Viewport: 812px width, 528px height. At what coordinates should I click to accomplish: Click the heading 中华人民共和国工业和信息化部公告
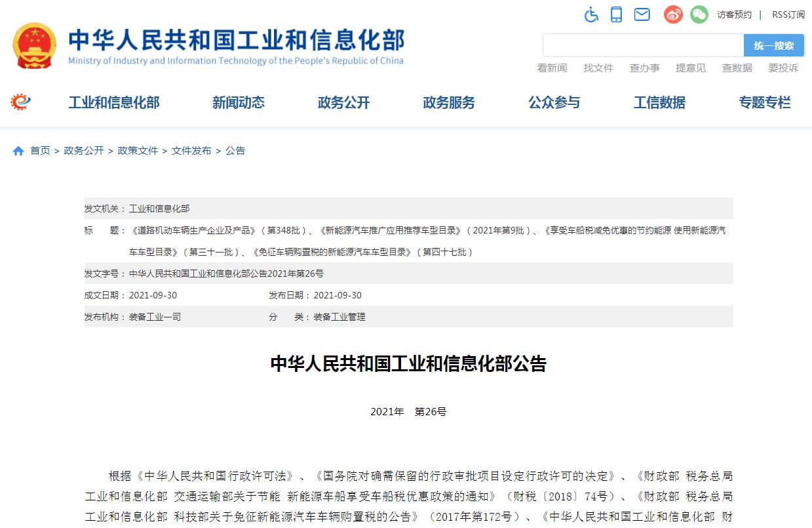tap(408, 364)
